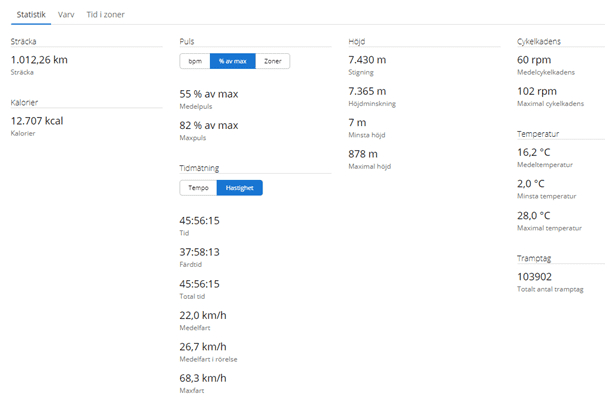Click the 16,2 °C Medeltemperatur value
This screenshot has width=605, height=403.
tap(533, 152)
